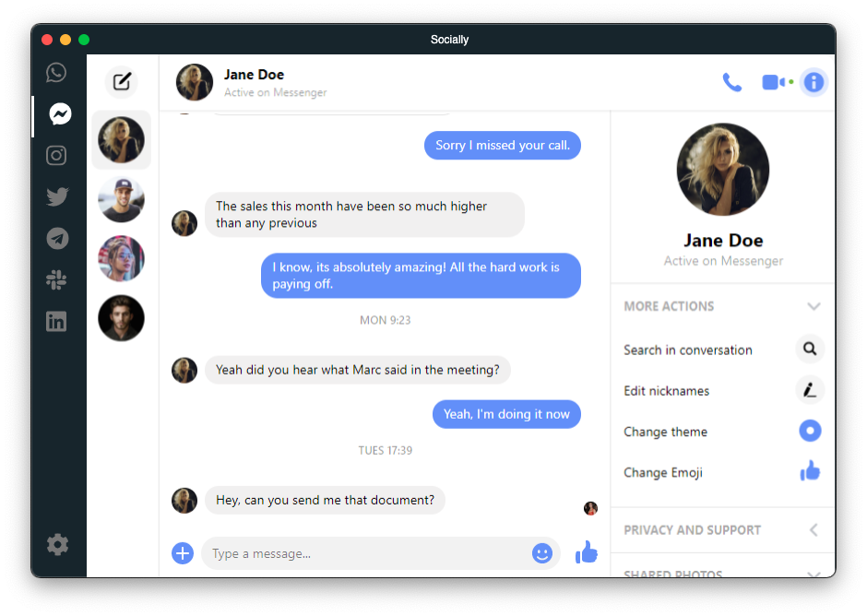867x616 pixels.
Task: Click the MON 9:23 timestamp
Action: click(385, 320)
